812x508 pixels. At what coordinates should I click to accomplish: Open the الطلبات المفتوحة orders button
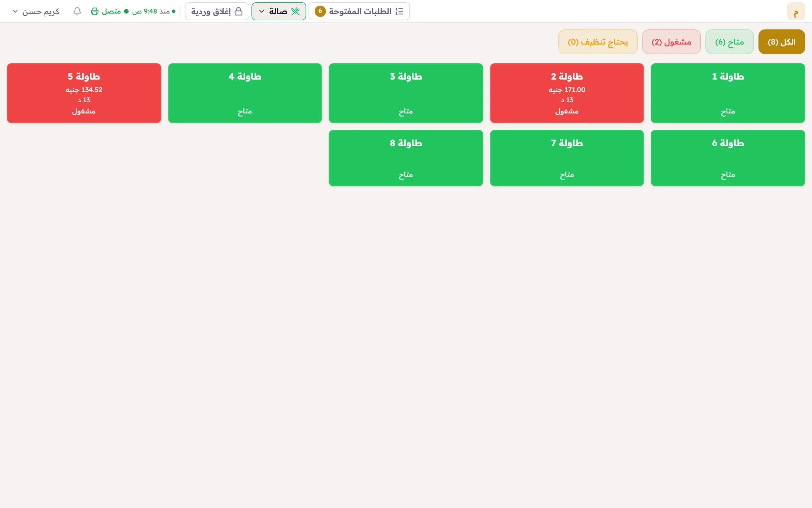(x=359, y=11)
